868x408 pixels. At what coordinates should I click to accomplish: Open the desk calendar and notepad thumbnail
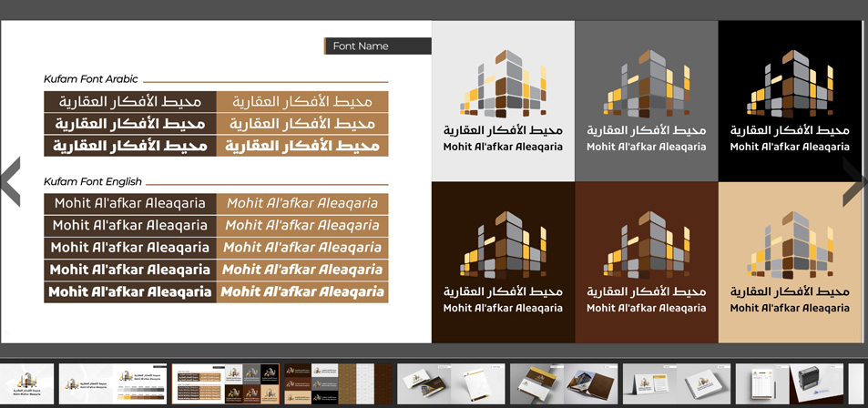[677, 383]
